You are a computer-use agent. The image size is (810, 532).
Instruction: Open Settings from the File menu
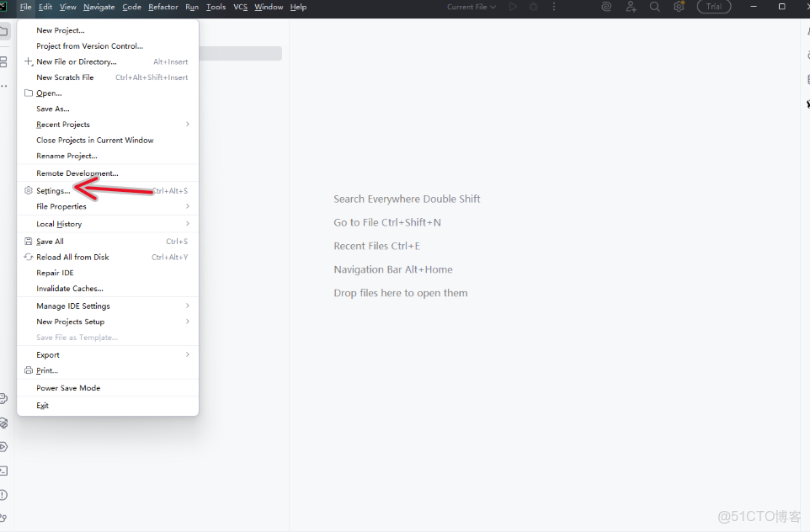pos(108,190)
